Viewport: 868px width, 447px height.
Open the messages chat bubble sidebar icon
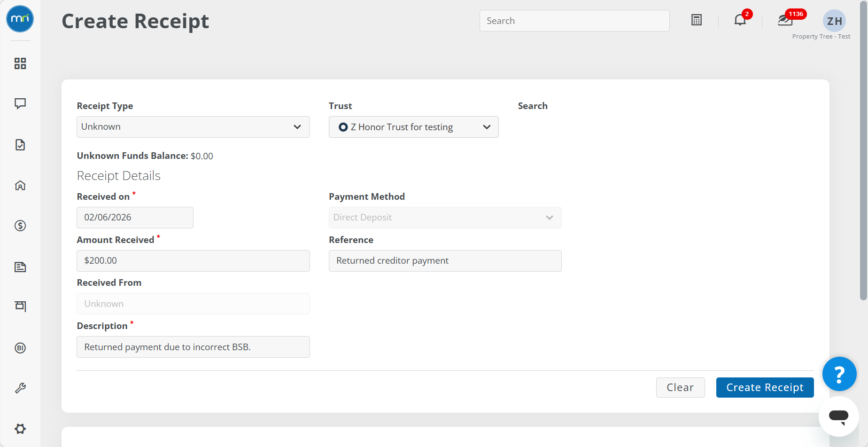coord(20,103)
